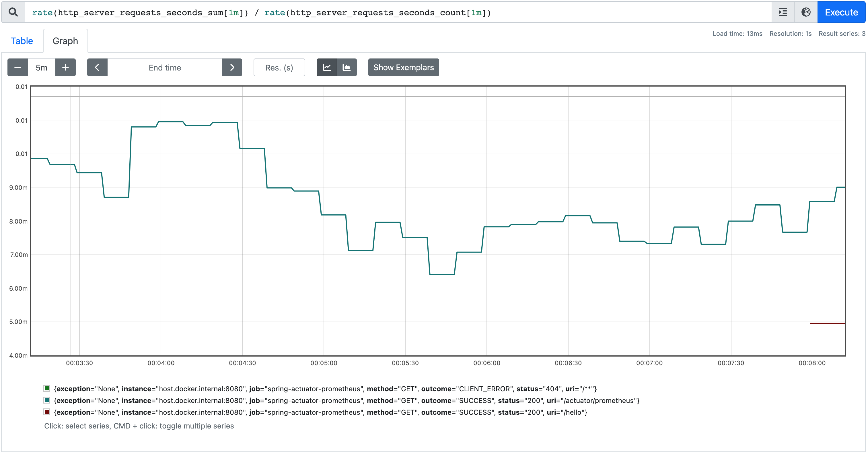Click the 00:03:30 x-axis label
Viewport: 868px width, 454px height.
pyautogui.click(x=79, y=363)
